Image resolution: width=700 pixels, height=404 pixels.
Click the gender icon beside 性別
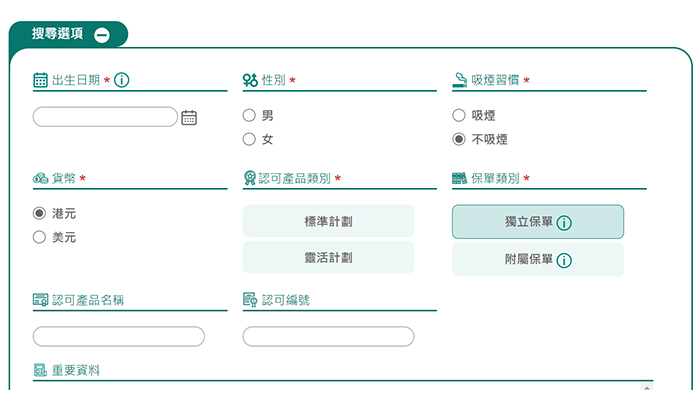(x=250, y=80)
